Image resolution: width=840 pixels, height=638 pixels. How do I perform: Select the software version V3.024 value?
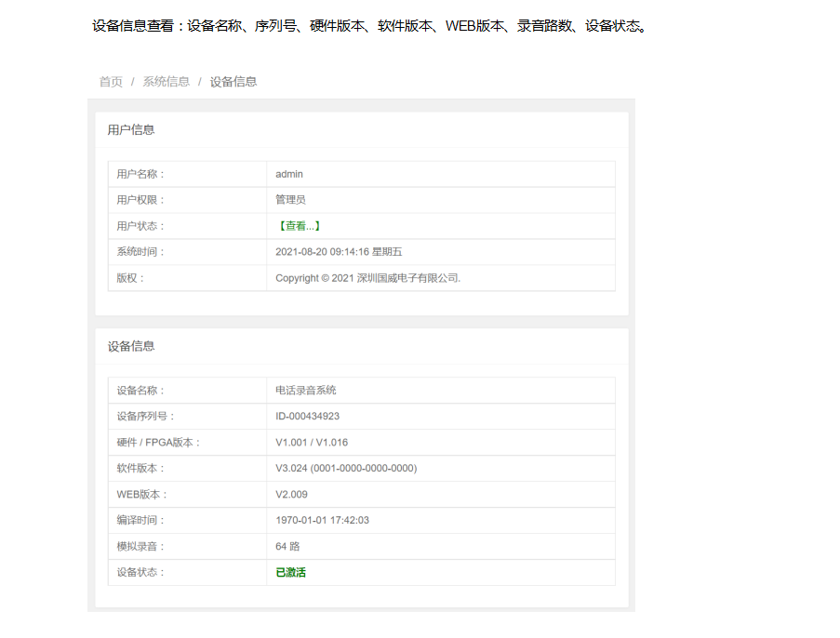[x=346, y=469]
